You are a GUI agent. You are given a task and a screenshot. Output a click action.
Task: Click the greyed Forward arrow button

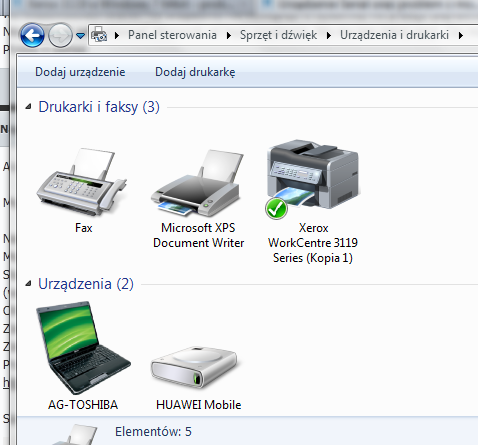(60, 35)
